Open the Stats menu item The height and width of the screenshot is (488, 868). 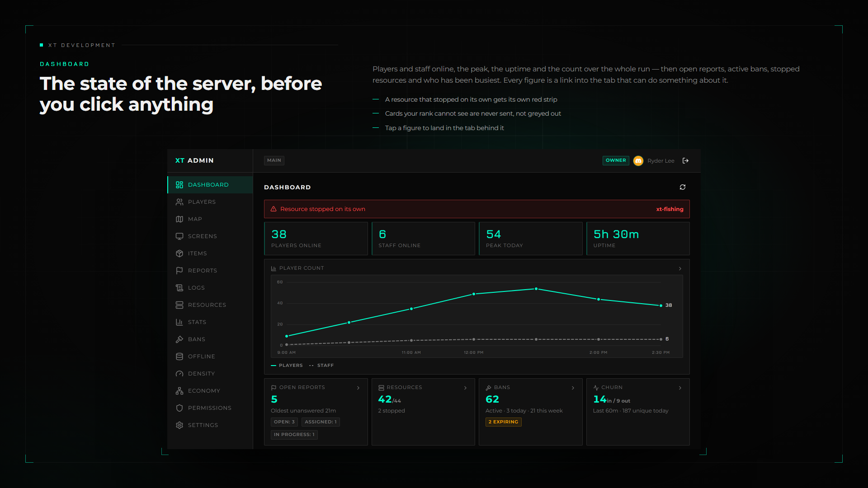pyautogui.click(x=210, y=322)
